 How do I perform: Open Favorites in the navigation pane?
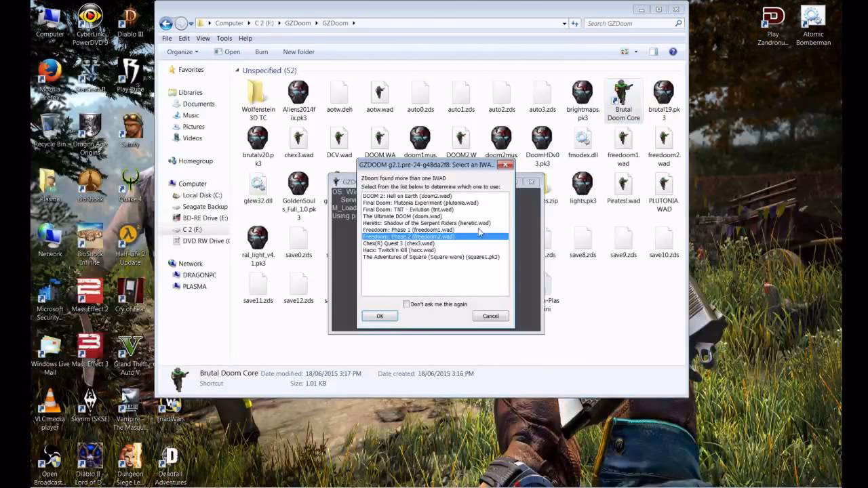click(x=191, y=70)
